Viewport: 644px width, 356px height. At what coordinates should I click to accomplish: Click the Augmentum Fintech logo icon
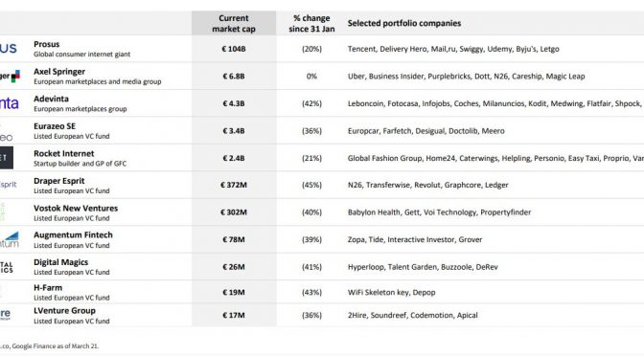point(10,239)
